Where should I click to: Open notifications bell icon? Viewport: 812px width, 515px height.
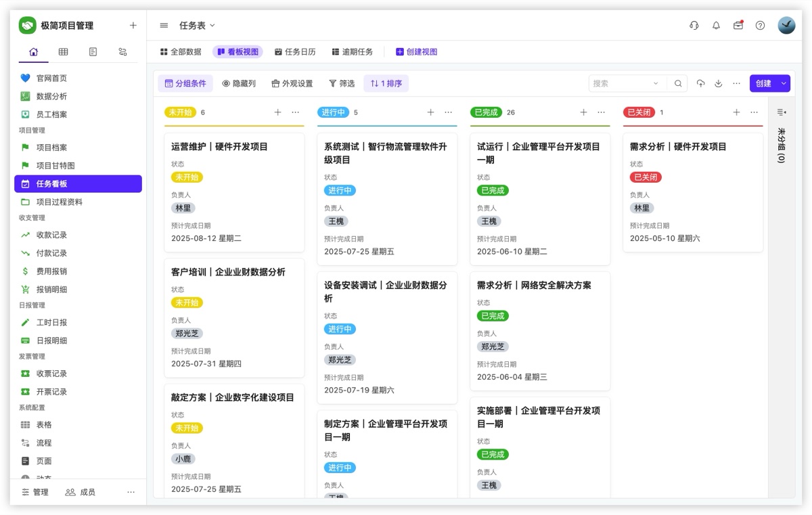coord(716,26)
